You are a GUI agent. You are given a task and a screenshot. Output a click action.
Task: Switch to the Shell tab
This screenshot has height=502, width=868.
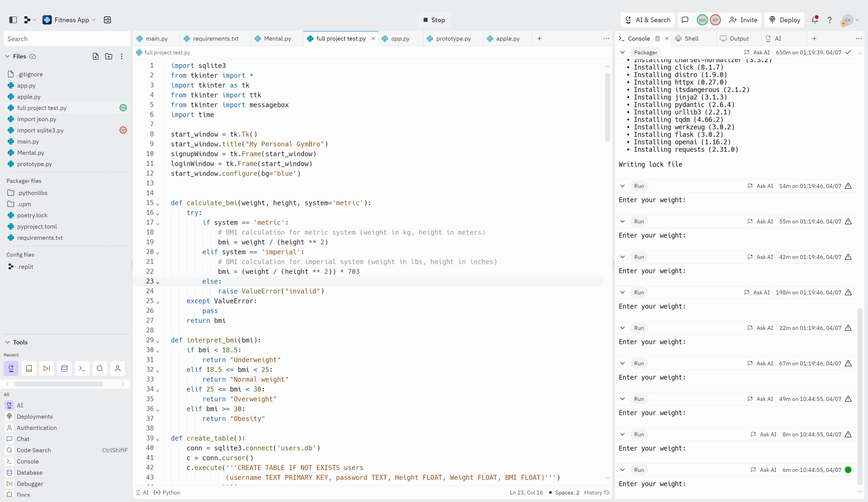point(691,39)
